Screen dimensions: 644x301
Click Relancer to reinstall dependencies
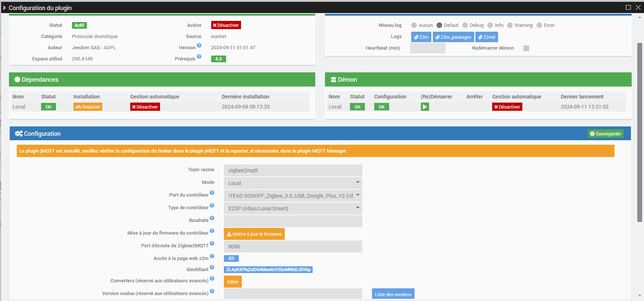point(88,107)
